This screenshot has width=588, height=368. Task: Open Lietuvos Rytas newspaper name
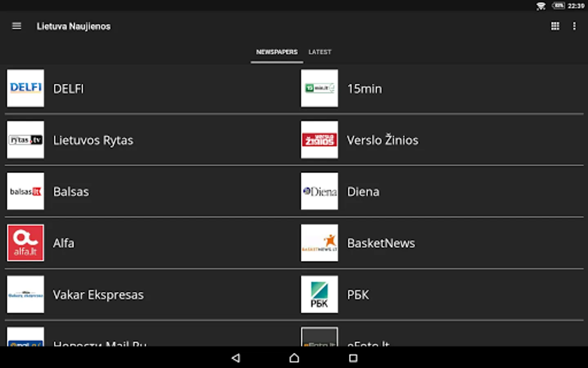(93, 140)
